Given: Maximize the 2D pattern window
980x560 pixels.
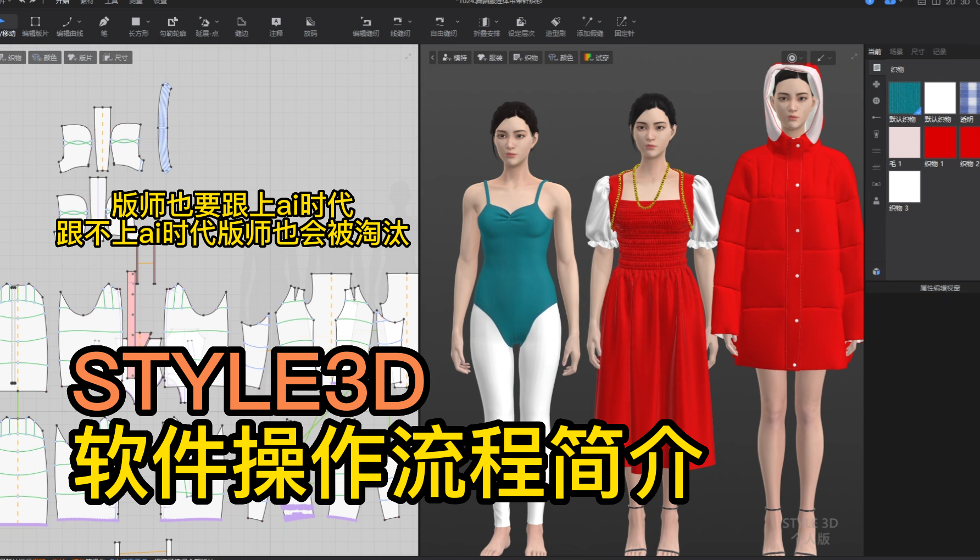Looking at the screenshot, I should (408, 57).
